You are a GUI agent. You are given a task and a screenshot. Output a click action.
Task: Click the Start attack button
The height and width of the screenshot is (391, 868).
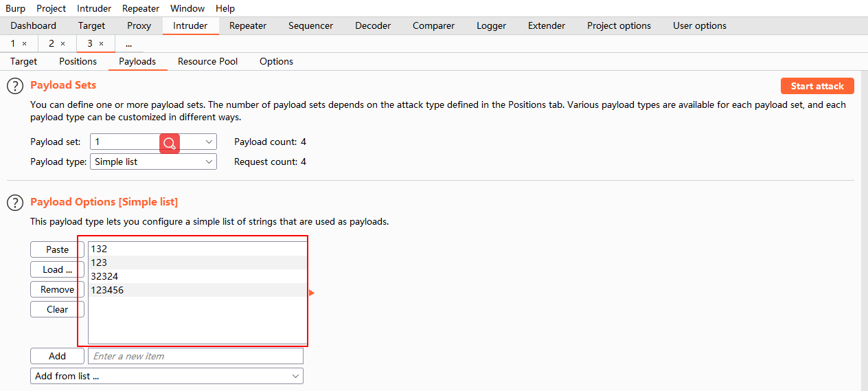[817, 86]
